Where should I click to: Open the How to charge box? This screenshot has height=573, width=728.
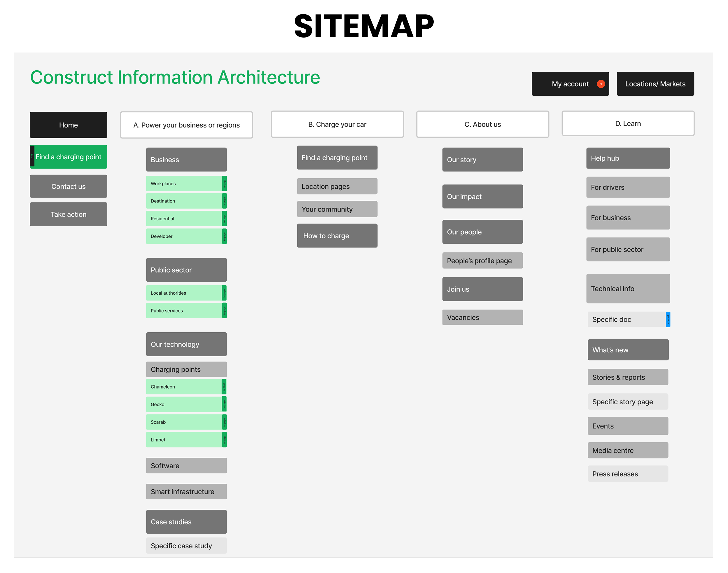(x=337, y=235)
